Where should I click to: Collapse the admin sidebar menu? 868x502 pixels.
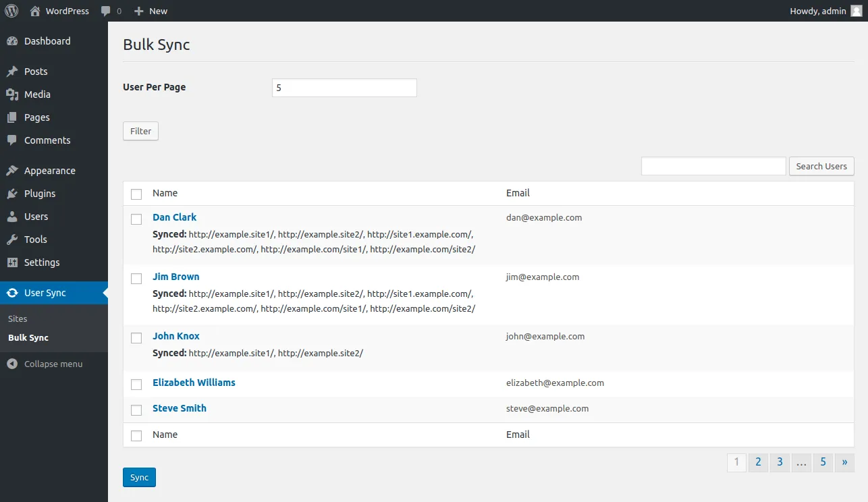45,364
